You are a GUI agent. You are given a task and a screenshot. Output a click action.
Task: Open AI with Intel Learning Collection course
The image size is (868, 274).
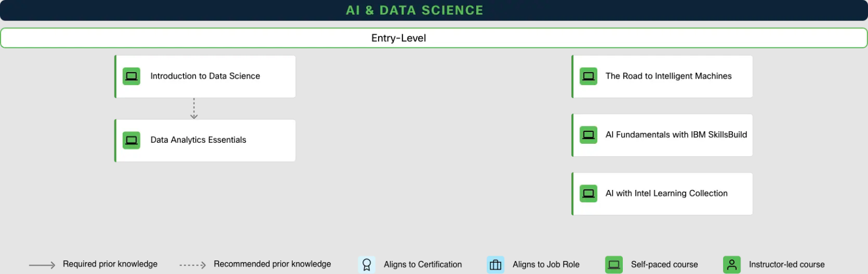(x=666, y=194)
